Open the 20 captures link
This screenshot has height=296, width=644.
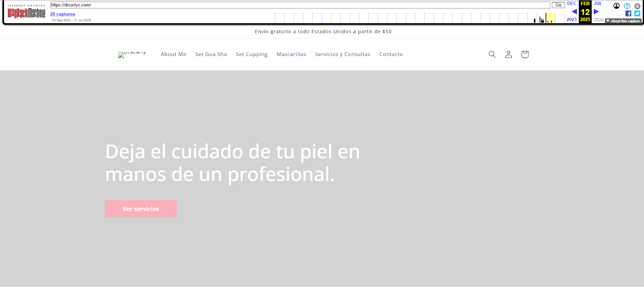63,14
